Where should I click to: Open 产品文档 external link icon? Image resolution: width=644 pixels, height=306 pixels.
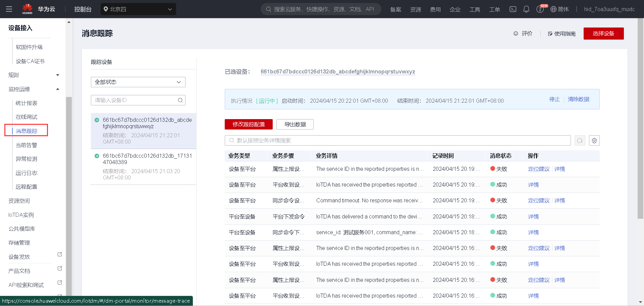pyautogui.click(x=60, y=268)
